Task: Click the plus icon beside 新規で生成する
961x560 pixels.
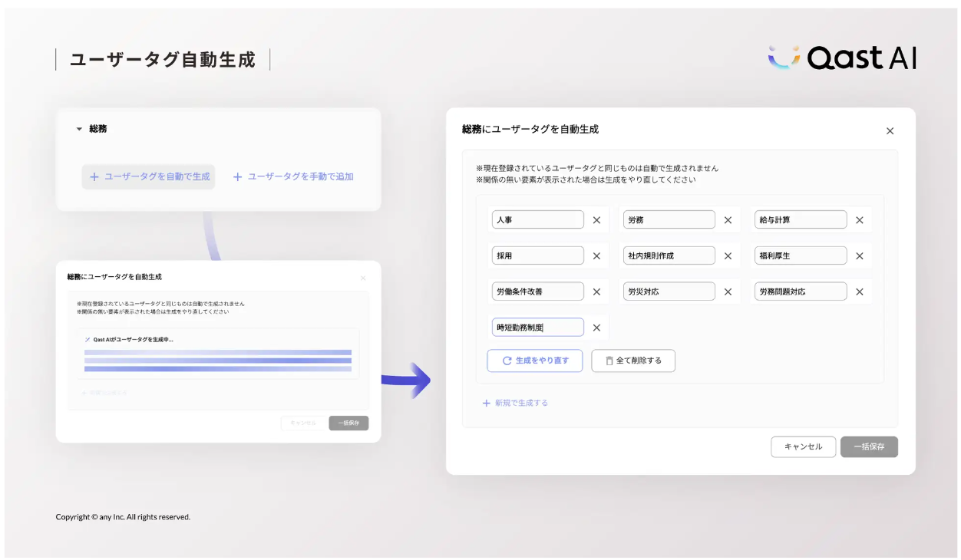Action: [x=487, y=403]
